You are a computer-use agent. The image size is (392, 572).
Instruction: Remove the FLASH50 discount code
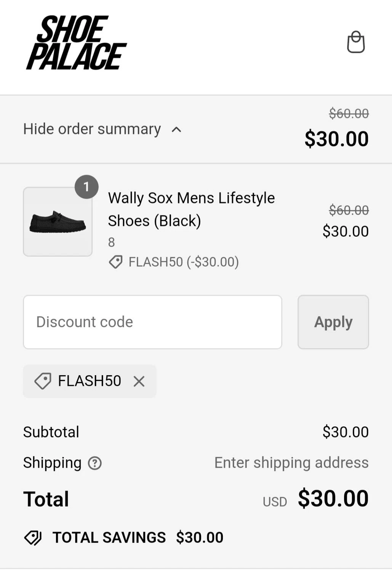pyautogui.click(x=139, y=381)
